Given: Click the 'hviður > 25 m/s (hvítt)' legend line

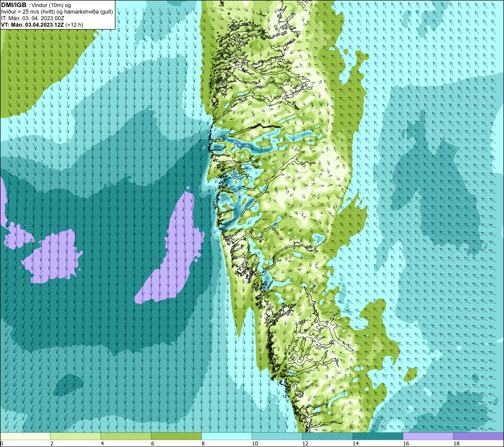Looking at the screenshot, I should coord(57,12).
